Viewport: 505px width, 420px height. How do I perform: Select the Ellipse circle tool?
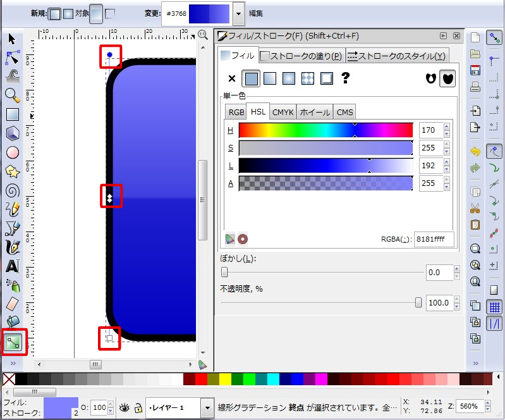(x=13, y=152)
